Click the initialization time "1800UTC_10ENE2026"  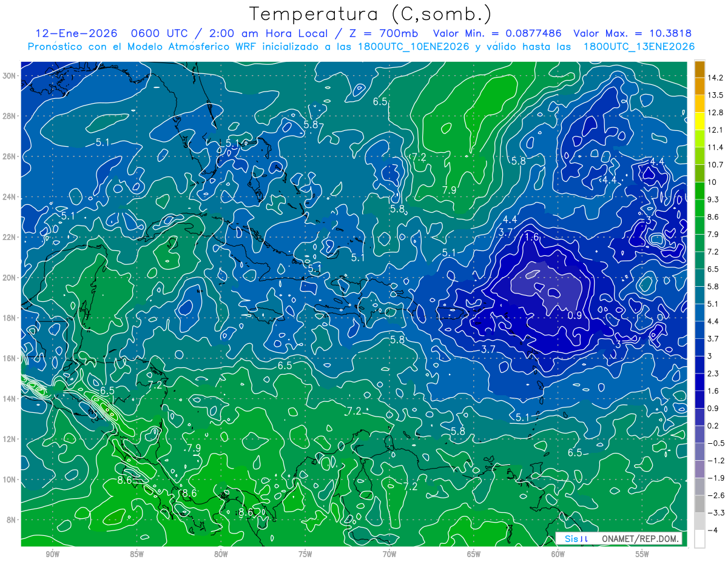coord(414,47)
